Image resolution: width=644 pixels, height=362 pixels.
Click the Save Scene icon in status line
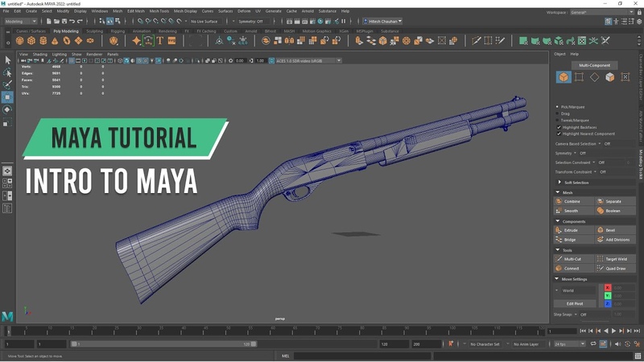point(64,22)
